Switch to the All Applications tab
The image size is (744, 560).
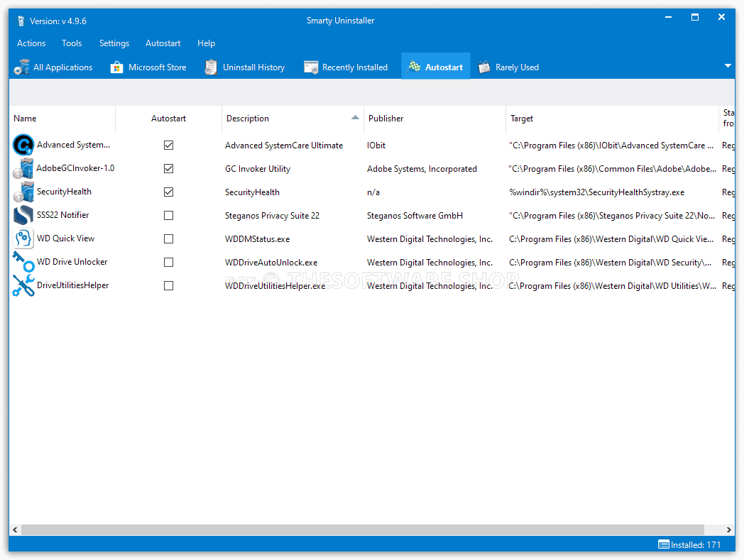pyautogui.click(x=54, y=67)
